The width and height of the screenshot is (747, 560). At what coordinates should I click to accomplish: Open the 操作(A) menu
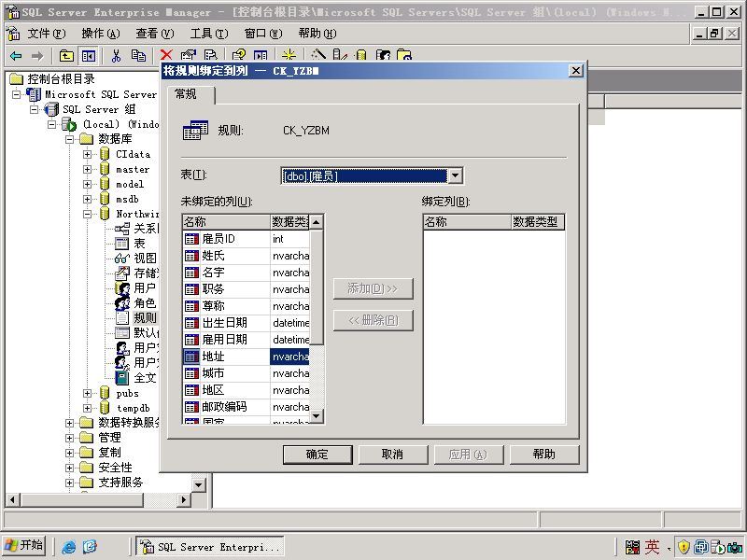click(x=101, y=34)
